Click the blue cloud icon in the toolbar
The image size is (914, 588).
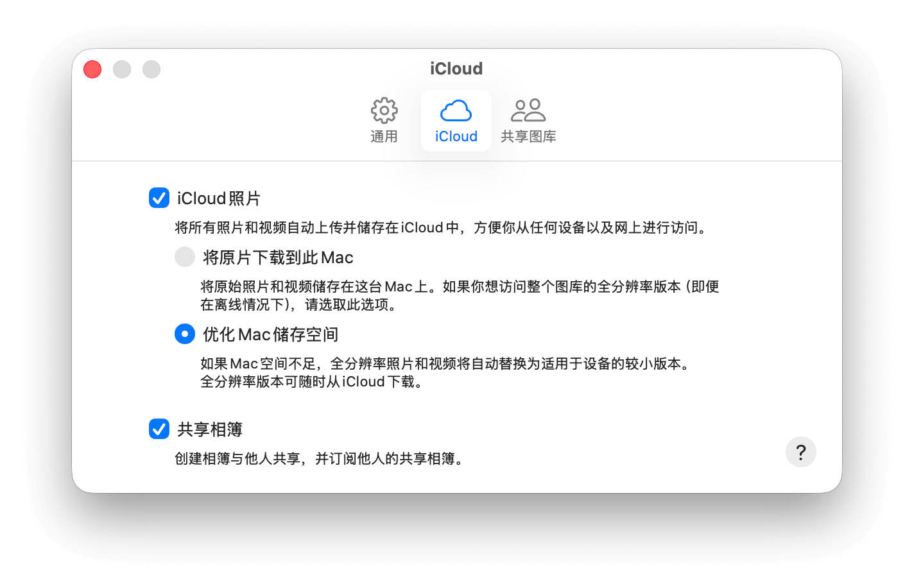point(456,110)
